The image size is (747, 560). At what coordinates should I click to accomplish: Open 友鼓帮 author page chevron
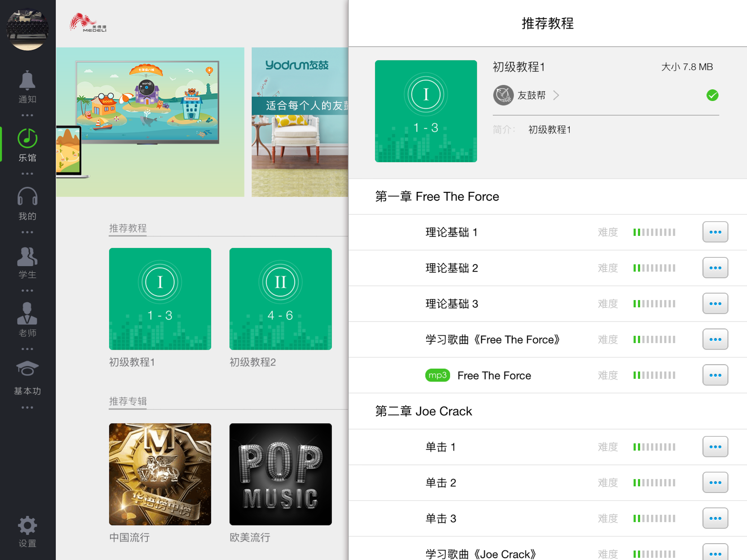(556, 95)
